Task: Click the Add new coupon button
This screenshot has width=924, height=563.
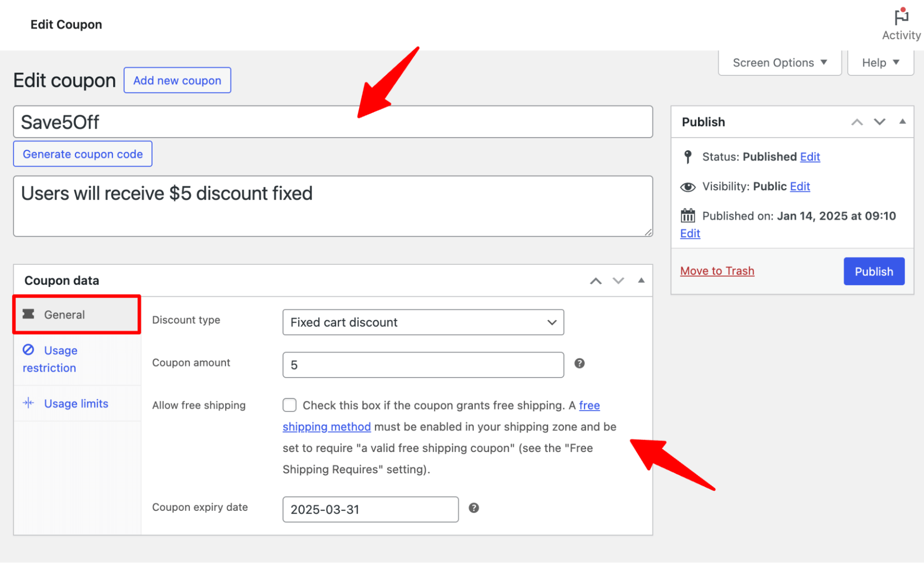Action: [x=177, y=80]
